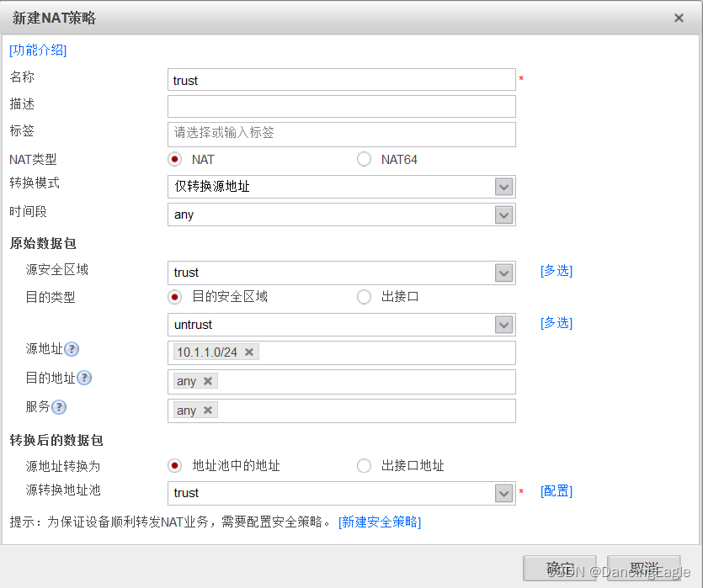Click the 转换后的数据包 section heading

click(x=56, y=440)
